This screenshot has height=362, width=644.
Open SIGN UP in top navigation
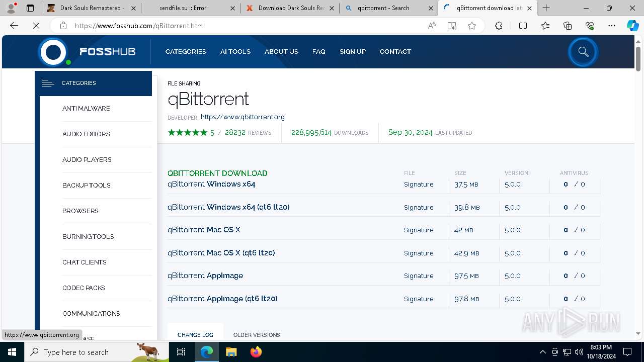(353, 52)
